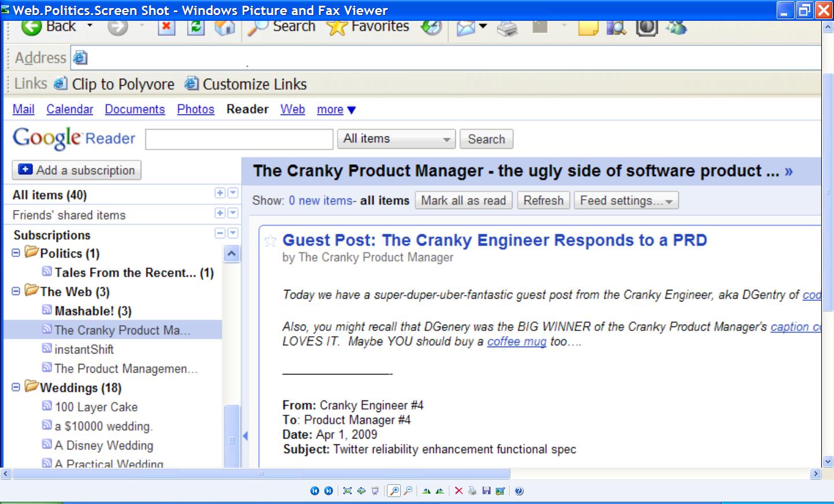Screen dimensions: 834x504
Task: Open the Guest Post title link
Action: (x=495, y=240)
